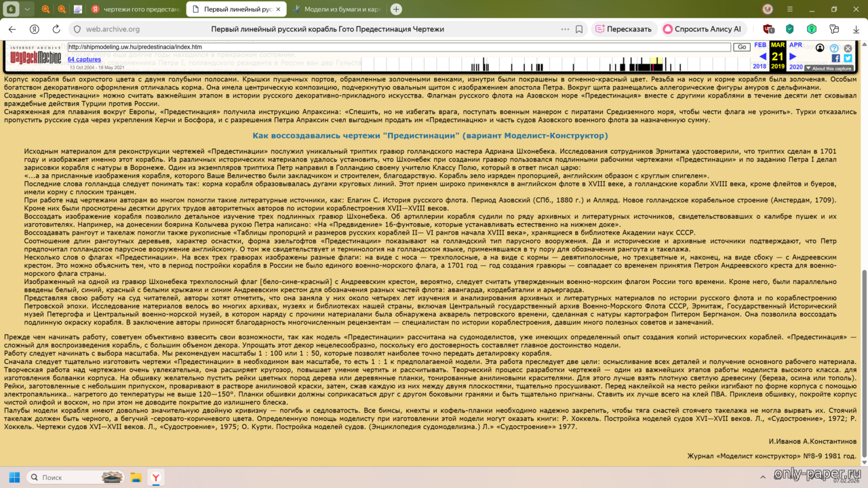This screenshot has width=868, height=488.
Task: Go to the next capture, APR 2020
Action: 793,57
